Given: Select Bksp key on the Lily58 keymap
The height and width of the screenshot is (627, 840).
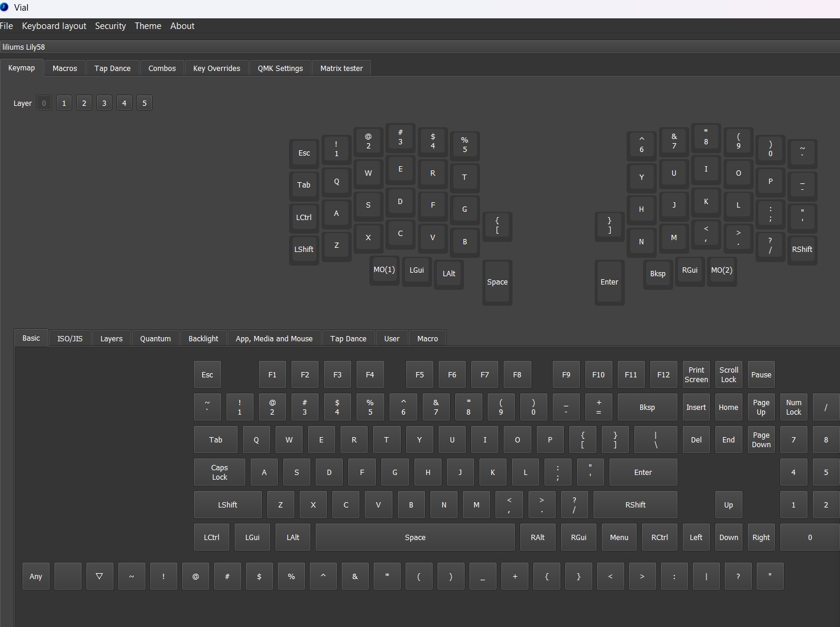Looking at the screenshot, I should point(658,274).
